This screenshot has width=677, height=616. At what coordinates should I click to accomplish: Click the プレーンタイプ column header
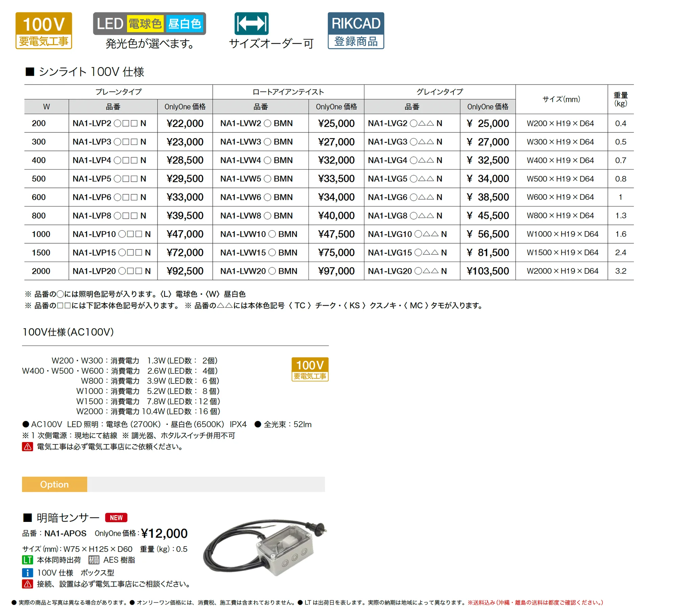[118, 92]
